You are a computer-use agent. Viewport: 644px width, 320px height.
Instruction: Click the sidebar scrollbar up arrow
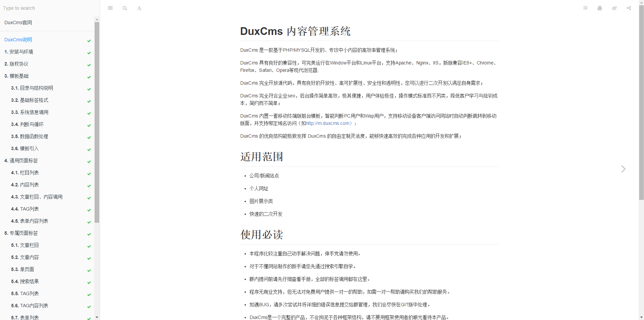(x=97, y=19)
